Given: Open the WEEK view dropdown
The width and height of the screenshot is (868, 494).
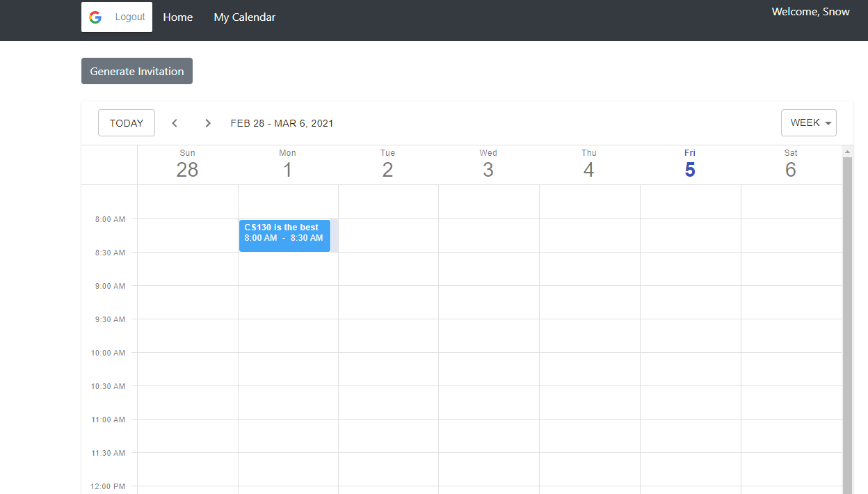Looking at the screenshot, I should click(809, 123).
